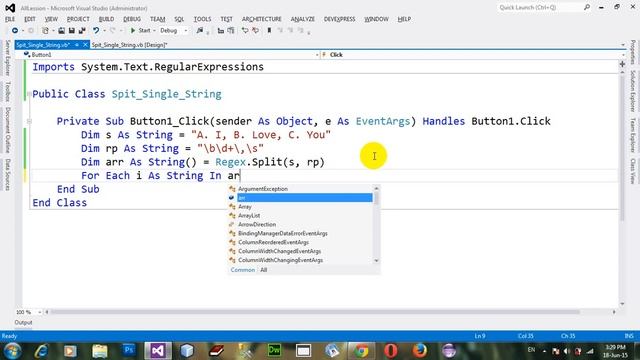The width and height of the screenshot is (640, 360).
Task: Open the DEVEXPRESS menu
Action: 340,19
